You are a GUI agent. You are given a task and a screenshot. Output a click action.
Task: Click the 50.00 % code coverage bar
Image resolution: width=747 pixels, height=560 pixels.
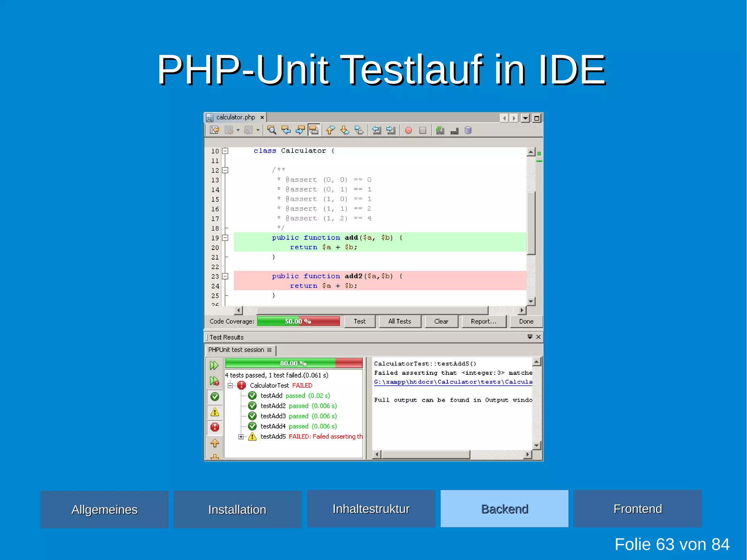pos(298,321)
